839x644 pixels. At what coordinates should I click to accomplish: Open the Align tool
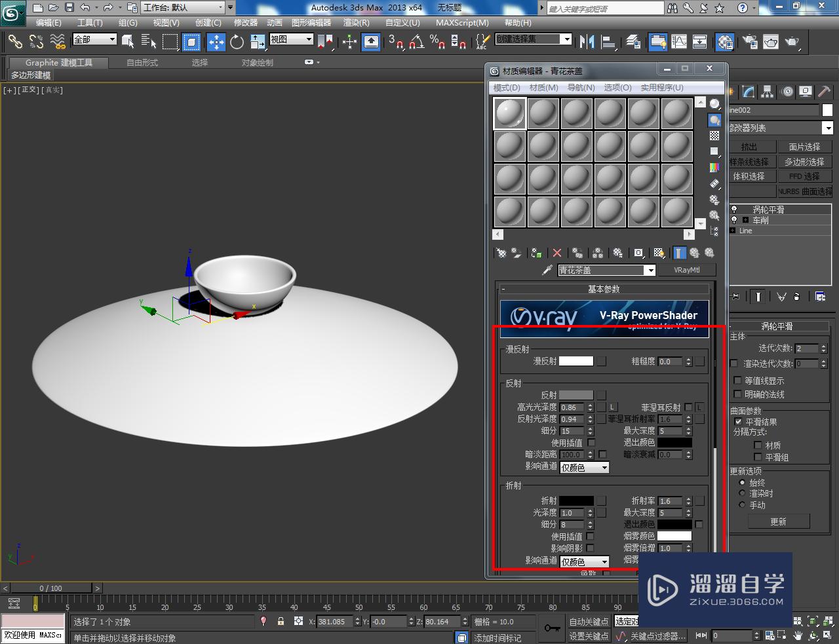pyautogui.click(x=609, y=42)
